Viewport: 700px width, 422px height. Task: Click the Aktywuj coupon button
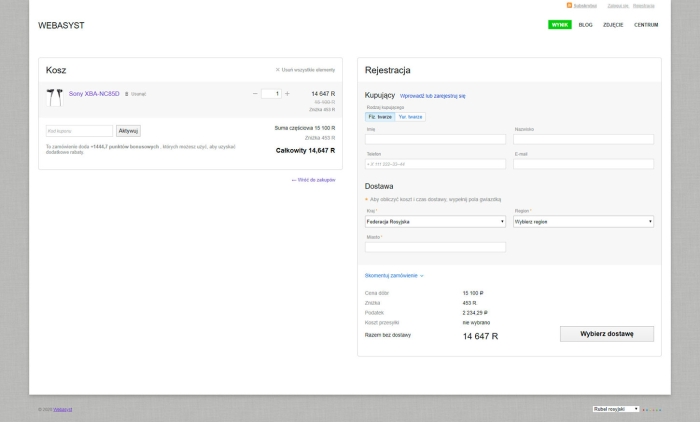pyautogui.click(x=128, y=131)
